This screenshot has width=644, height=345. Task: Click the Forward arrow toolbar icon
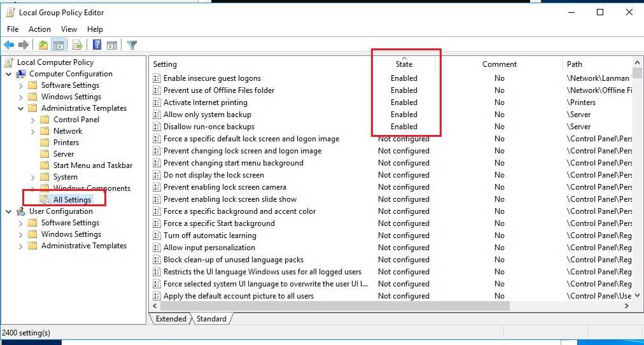(24, 45)
